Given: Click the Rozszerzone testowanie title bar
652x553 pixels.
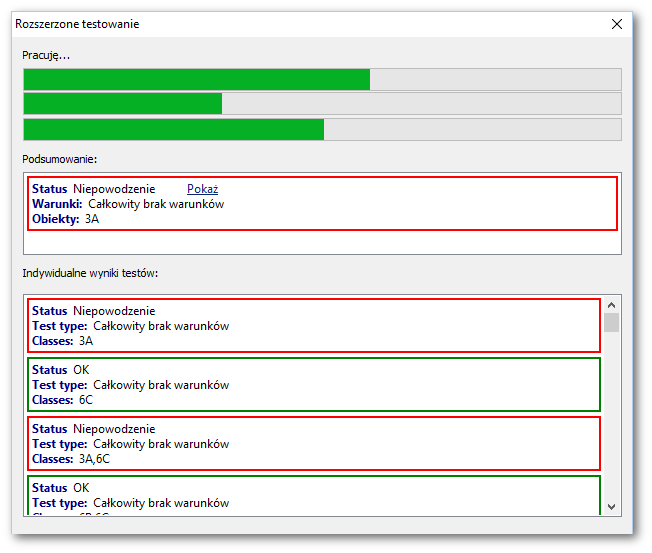Looking at the screenshot, I should [300, 24].
